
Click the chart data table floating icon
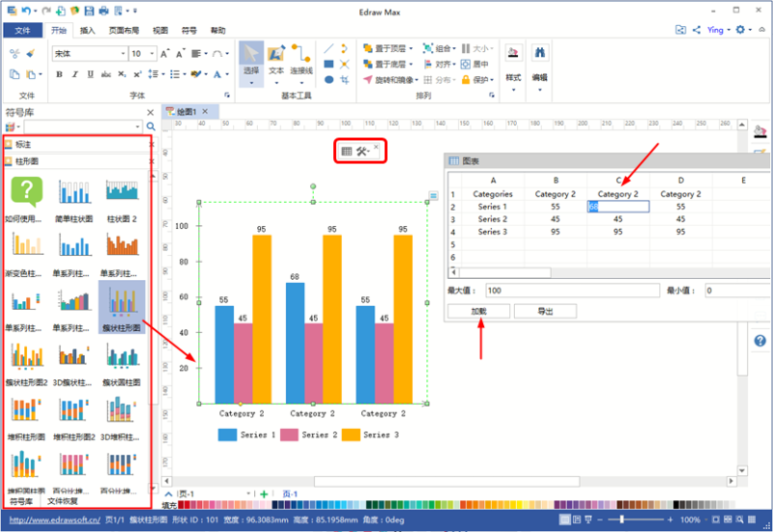(347, 151)
